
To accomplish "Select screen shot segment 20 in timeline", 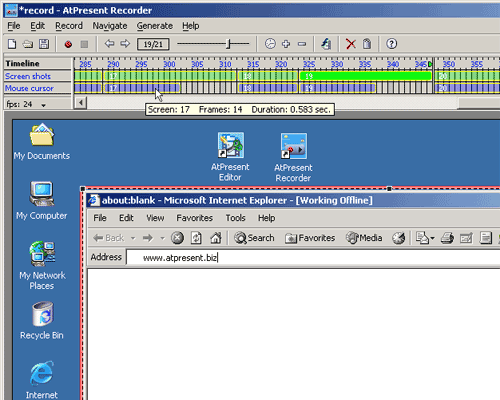I will 467,76.
